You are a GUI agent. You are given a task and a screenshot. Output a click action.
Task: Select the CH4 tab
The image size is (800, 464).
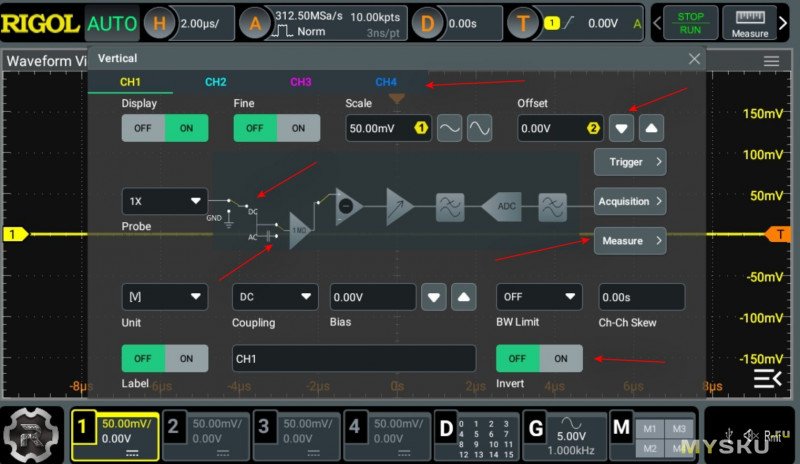tap(386, 82)
